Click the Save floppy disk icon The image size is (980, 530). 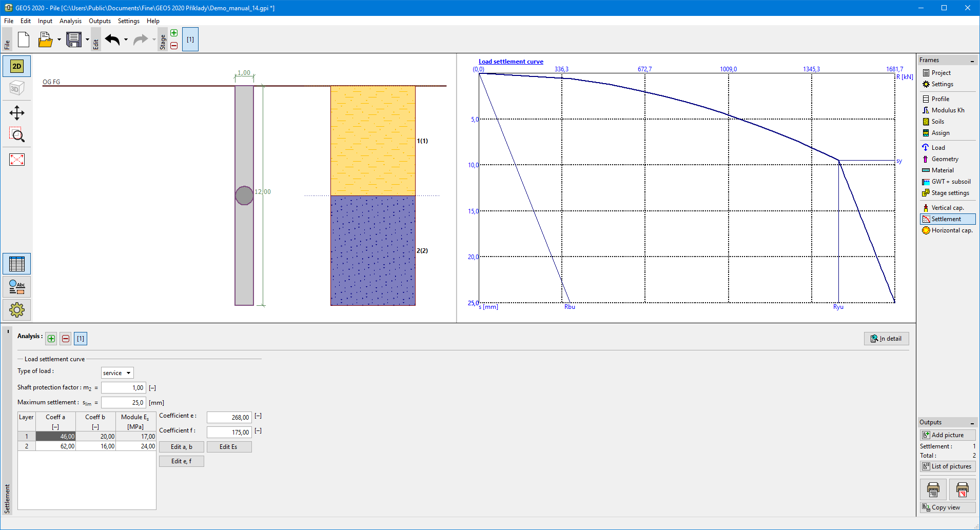pyautogui.click(x=74, y=40)
